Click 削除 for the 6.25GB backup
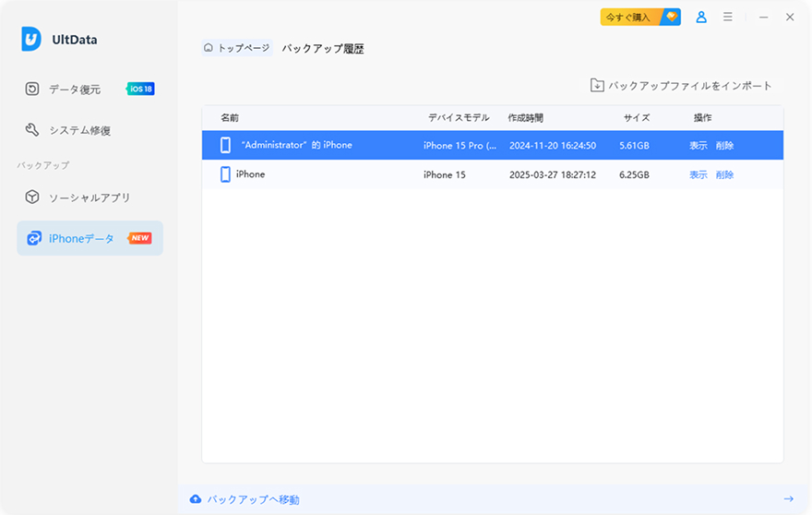Viewport: 812px width, 515px height. (x=724, y=174)
